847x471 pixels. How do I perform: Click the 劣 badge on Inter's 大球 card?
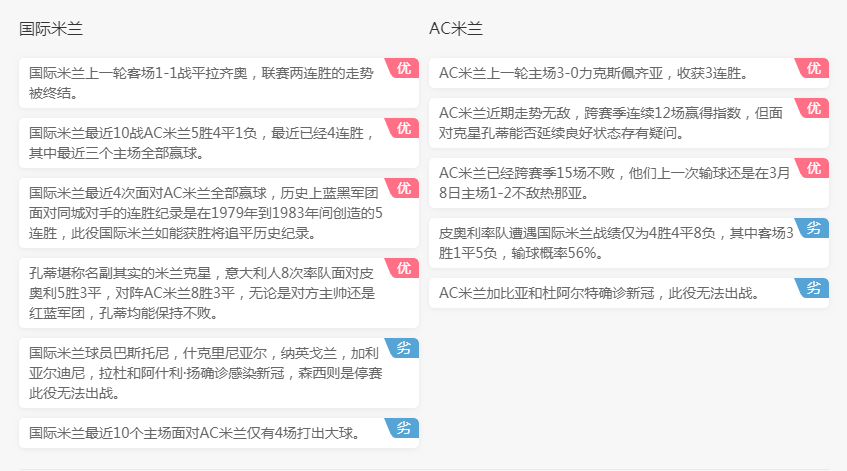pos(403,428)
